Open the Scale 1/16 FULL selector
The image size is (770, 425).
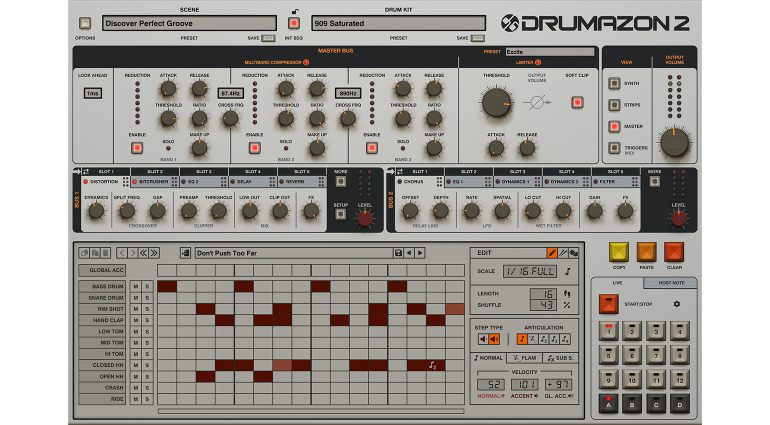pos(529,271)
